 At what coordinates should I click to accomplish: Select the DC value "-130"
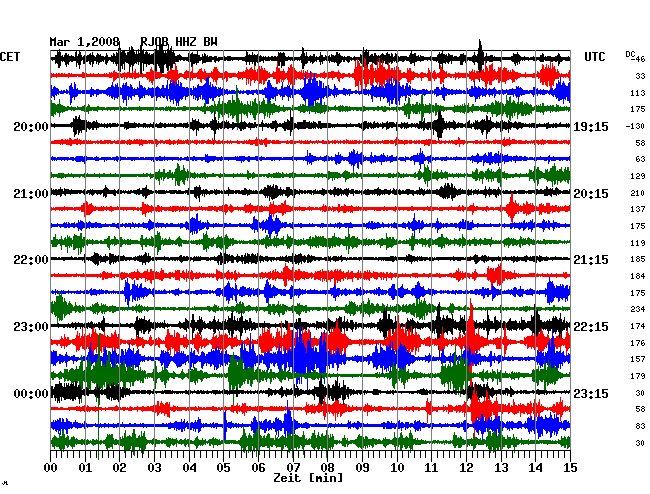635,126
